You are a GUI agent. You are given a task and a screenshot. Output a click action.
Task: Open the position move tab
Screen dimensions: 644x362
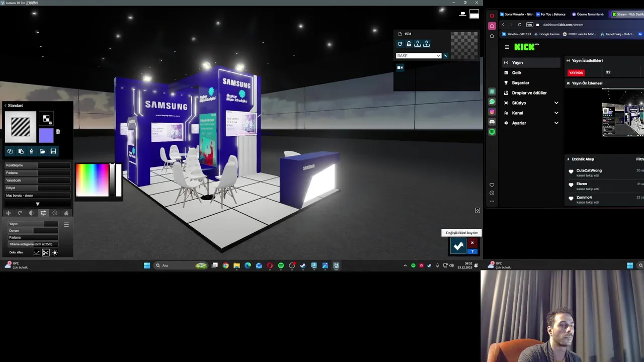tap(8, 213)
